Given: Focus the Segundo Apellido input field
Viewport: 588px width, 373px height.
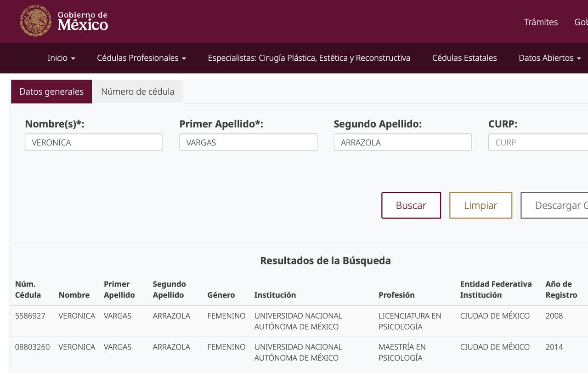Looking at the screenshot, I should tap(402, 143).
